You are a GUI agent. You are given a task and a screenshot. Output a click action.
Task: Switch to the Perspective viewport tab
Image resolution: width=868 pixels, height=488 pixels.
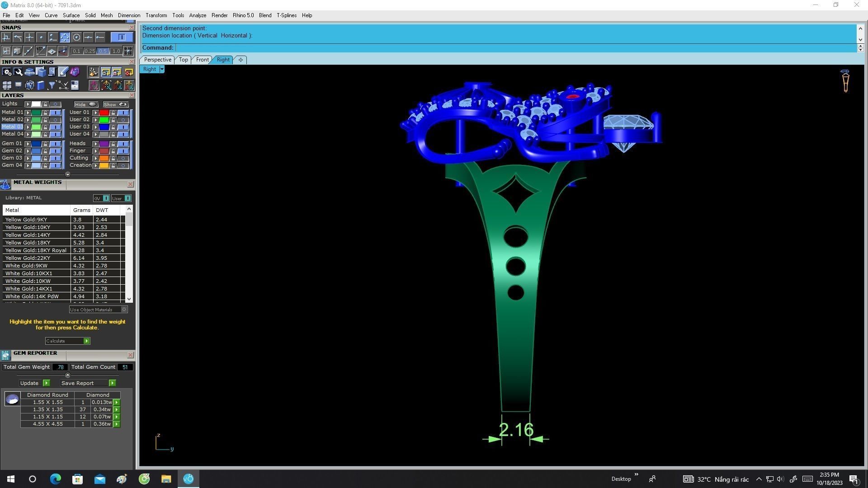[x=157, y=60]
